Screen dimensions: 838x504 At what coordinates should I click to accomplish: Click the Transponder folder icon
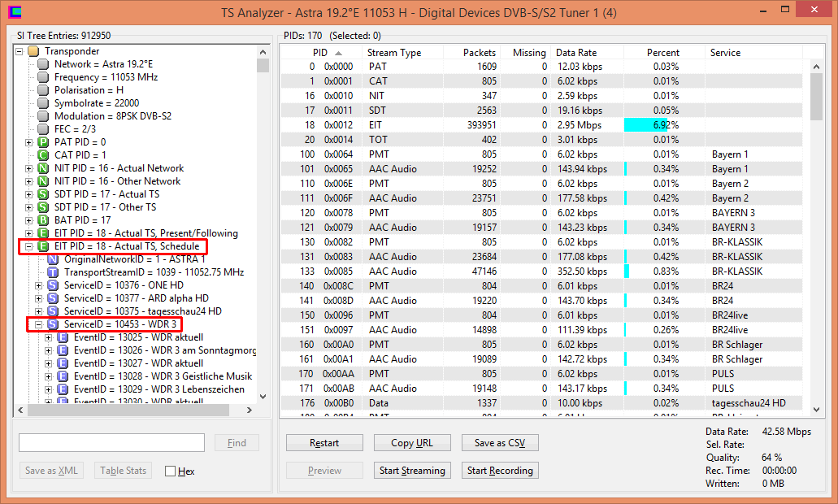coord(33,51)
